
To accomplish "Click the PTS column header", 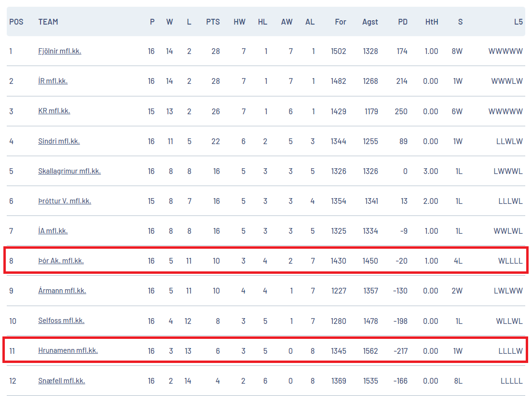I will pos(213,22).
